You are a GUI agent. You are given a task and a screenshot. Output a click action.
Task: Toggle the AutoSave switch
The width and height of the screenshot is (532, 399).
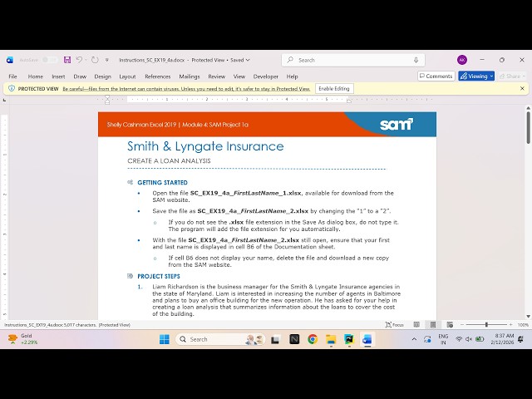coord(50,60)
